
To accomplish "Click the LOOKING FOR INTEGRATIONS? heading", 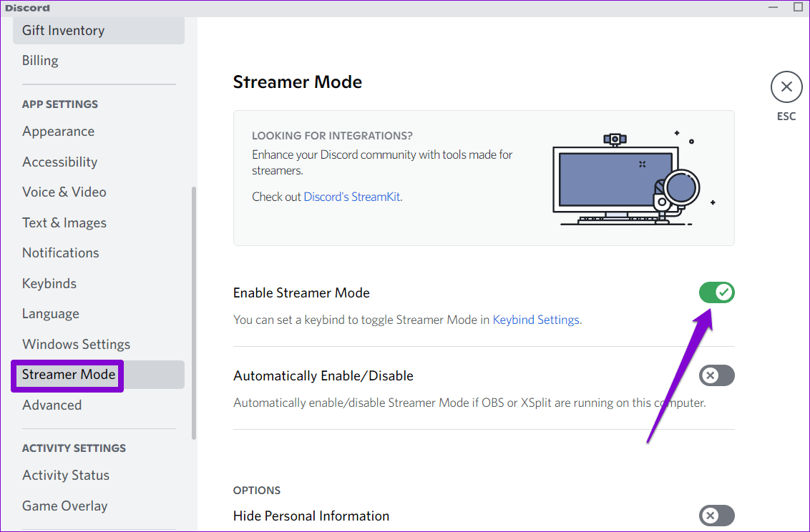I will (332, 136).
